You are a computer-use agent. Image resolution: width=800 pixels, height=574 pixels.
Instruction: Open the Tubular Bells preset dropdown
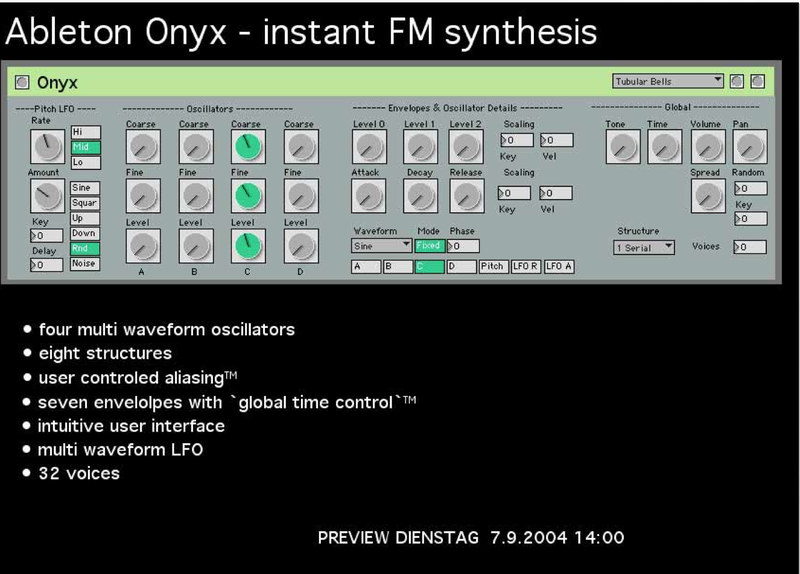coord(668,81)
